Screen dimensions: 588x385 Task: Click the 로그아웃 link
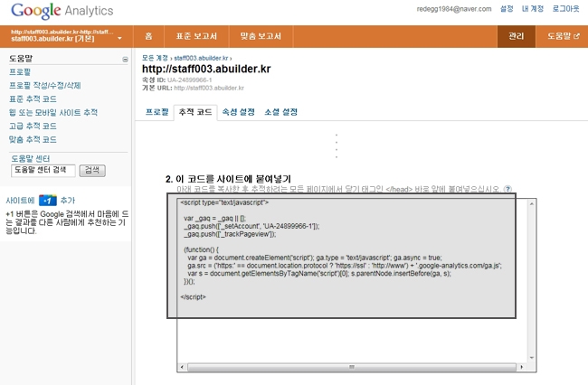[565, 9]
